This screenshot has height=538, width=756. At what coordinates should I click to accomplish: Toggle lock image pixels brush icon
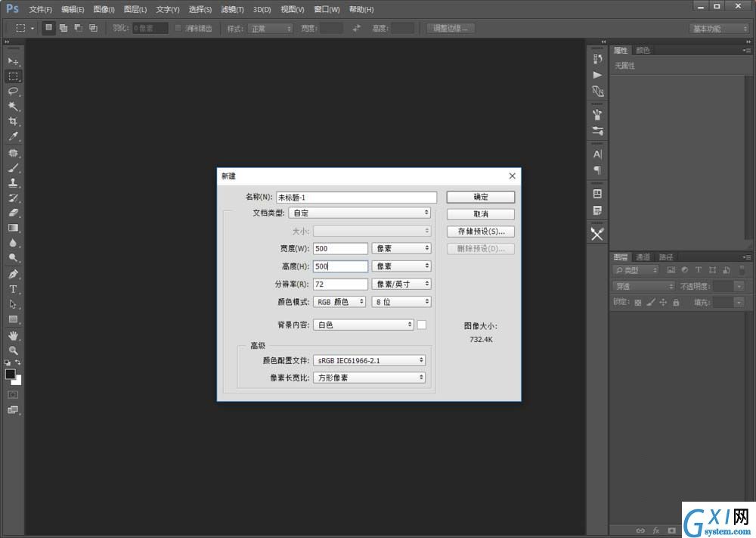pyautogui.click(x=650, y=303)
